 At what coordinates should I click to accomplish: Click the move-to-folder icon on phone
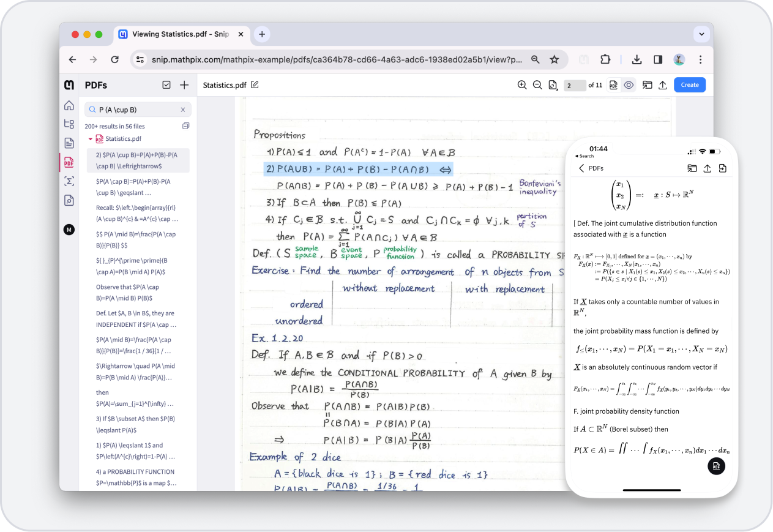click(x=692, y=168)
